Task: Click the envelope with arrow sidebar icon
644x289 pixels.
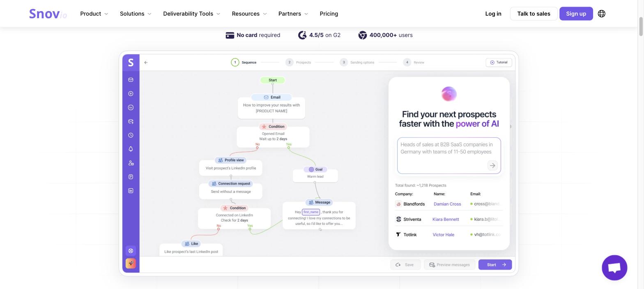Action: [131, 121]
